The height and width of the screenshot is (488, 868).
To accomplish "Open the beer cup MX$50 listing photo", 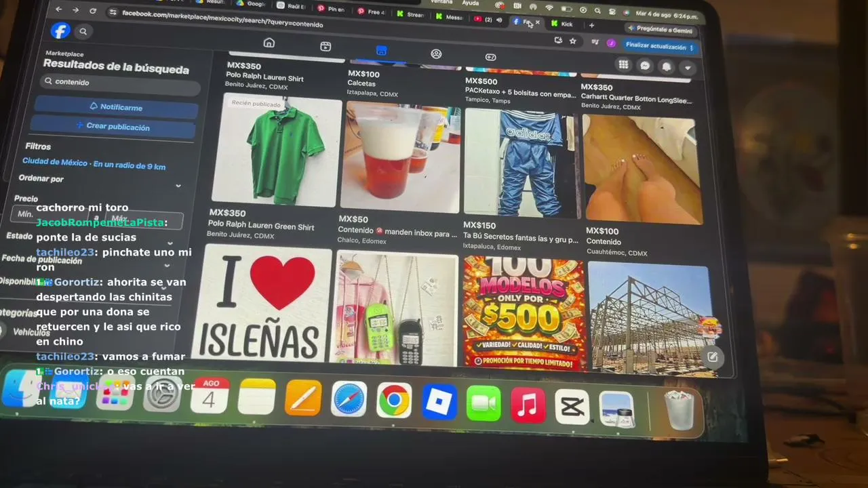I will 400,157.
